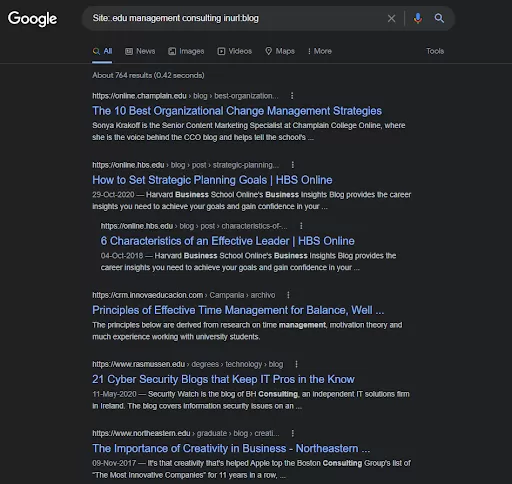Click the magnifying glass search icon
The width and height of the screenshot is (512, 484).
(x=439, y=18)
